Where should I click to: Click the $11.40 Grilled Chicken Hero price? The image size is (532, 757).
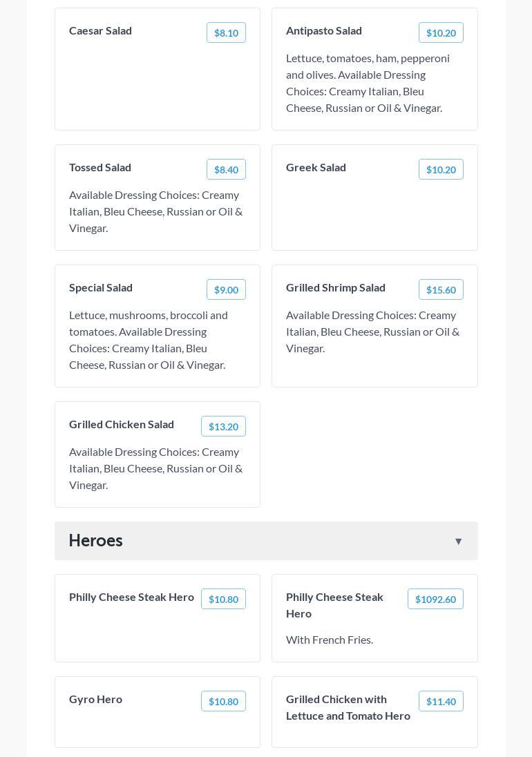[x=441, y=701]
